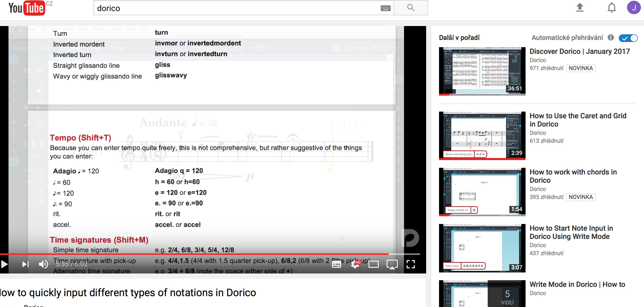644x307 pixels.
Task: Open 'How to Start Note Input in Dorico'
Action: (x=571, y=232)
